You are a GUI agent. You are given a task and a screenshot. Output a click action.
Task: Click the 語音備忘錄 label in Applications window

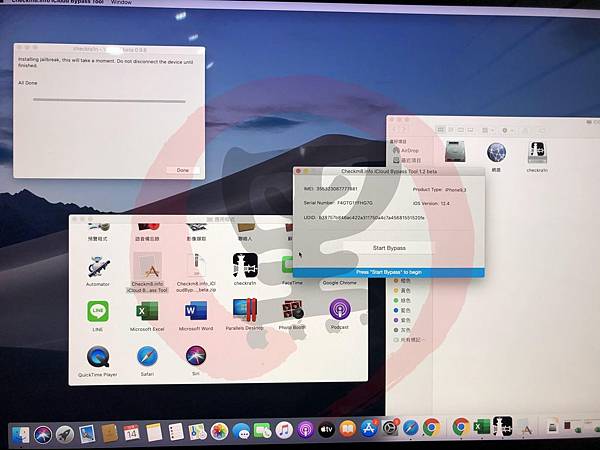point(147,238)
